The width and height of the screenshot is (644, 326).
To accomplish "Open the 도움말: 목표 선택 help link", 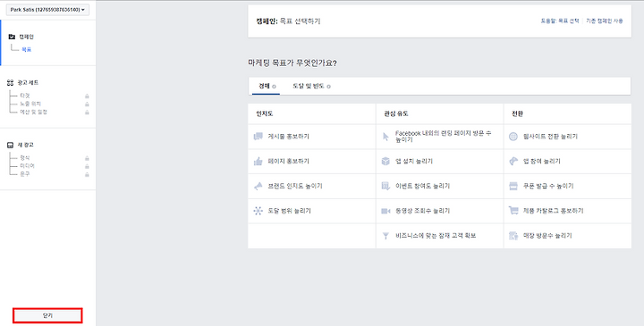I will coord(560,21).
